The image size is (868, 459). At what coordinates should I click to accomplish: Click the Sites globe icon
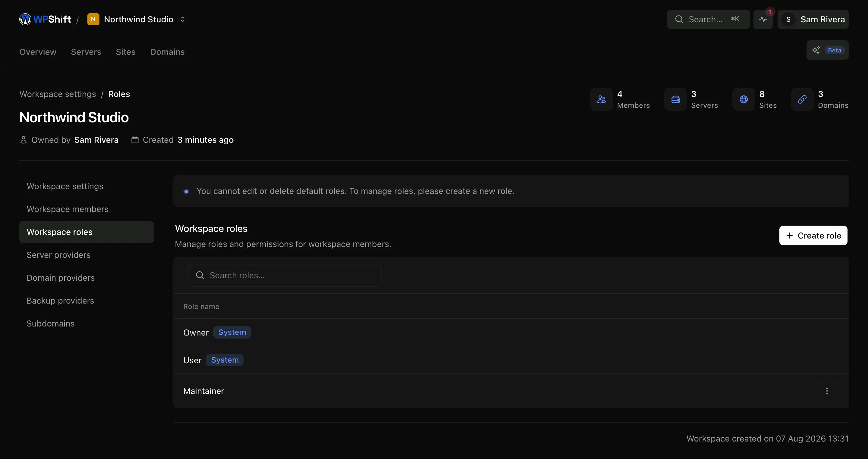coord(744,99)
